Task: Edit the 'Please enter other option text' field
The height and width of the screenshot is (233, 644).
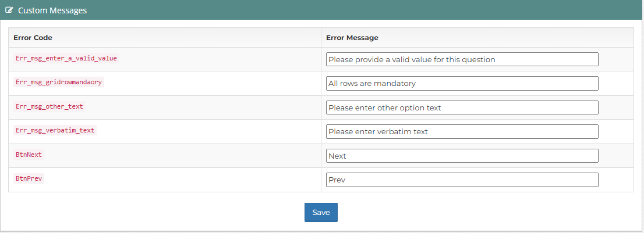Action: click(462, 107)
